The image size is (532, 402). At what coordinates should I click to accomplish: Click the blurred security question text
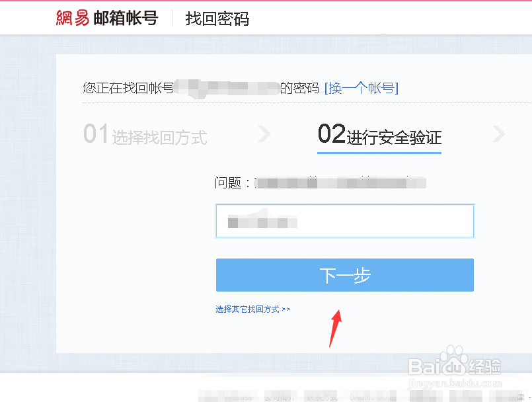(x=340, y=183)
